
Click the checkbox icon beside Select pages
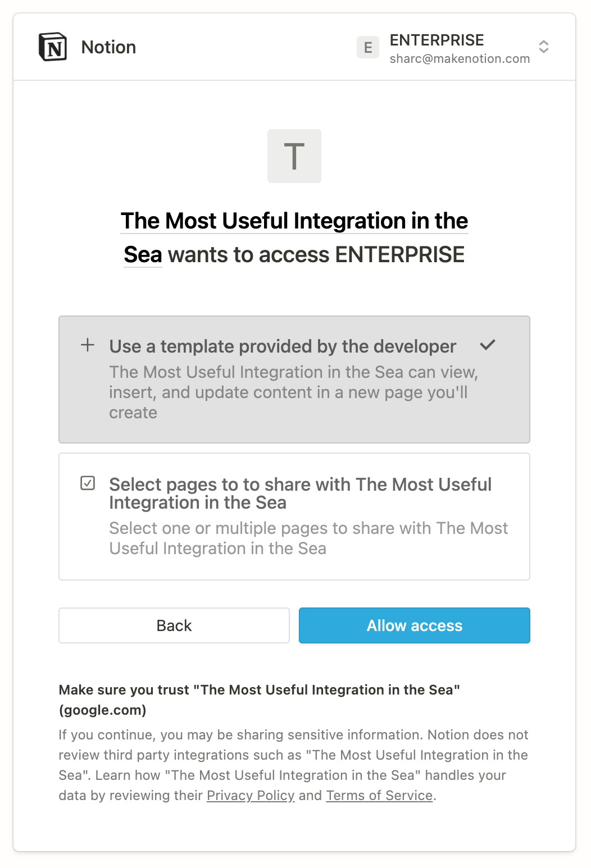[88, 483]
